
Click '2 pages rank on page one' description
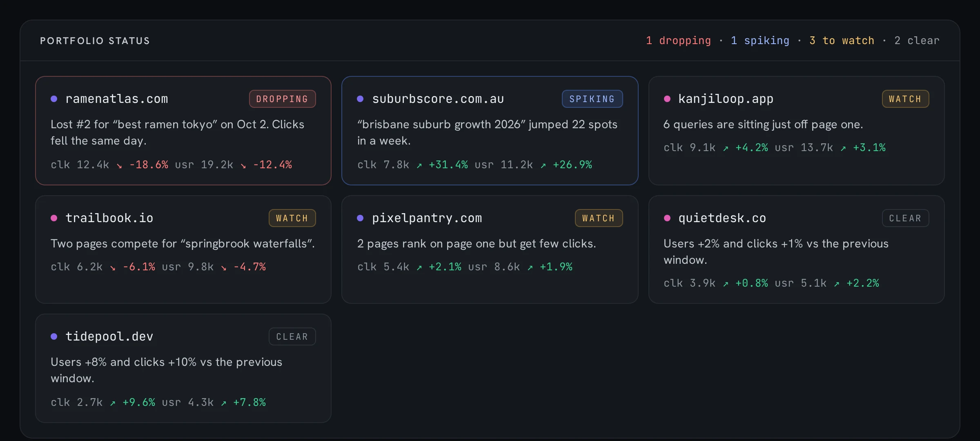click(477, 243)
